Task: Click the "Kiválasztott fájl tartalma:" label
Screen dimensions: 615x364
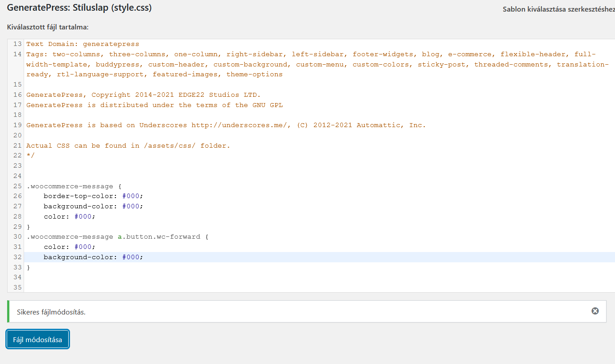Action: click(48, 27)
